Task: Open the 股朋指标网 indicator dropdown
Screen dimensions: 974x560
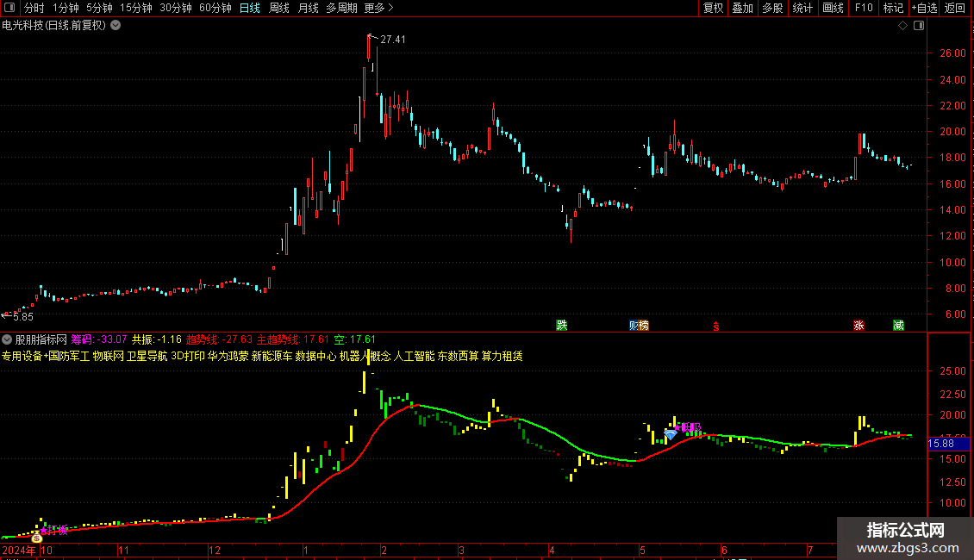Action: click(x=7, y=339)
